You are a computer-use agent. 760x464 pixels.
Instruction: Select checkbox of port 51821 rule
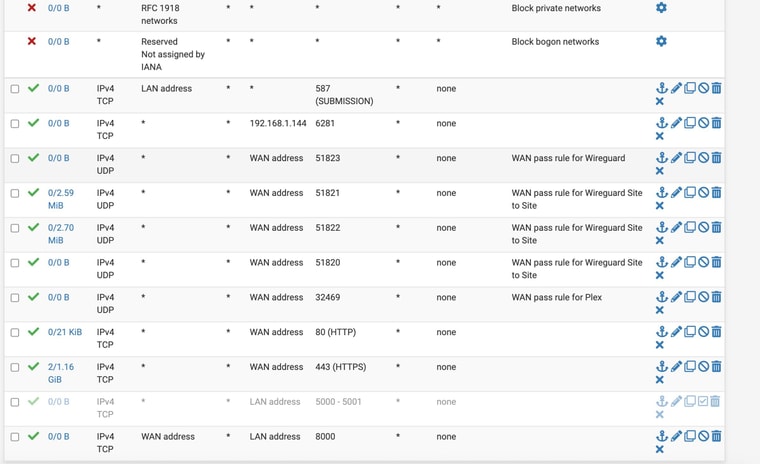coord(15,193)
